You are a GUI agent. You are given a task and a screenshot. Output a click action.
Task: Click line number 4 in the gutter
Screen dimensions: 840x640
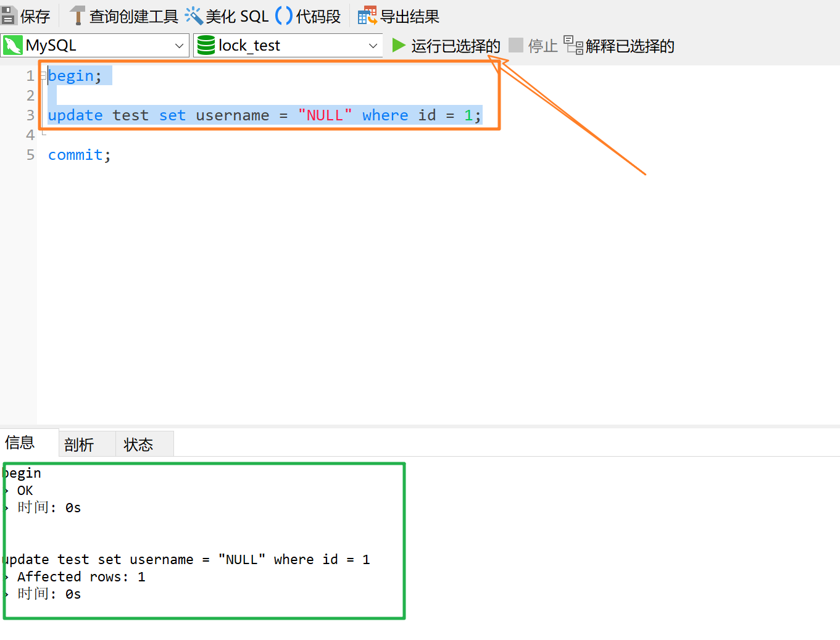click(30, 135)
